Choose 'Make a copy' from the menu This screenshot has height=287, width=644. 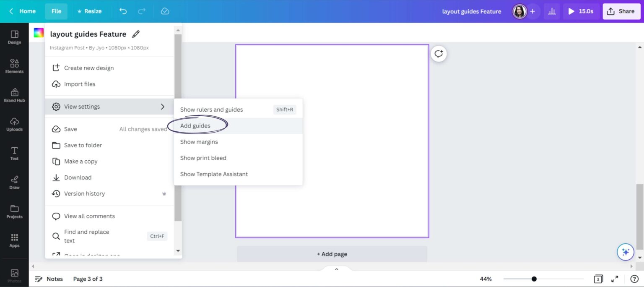[x=81, y=161]
